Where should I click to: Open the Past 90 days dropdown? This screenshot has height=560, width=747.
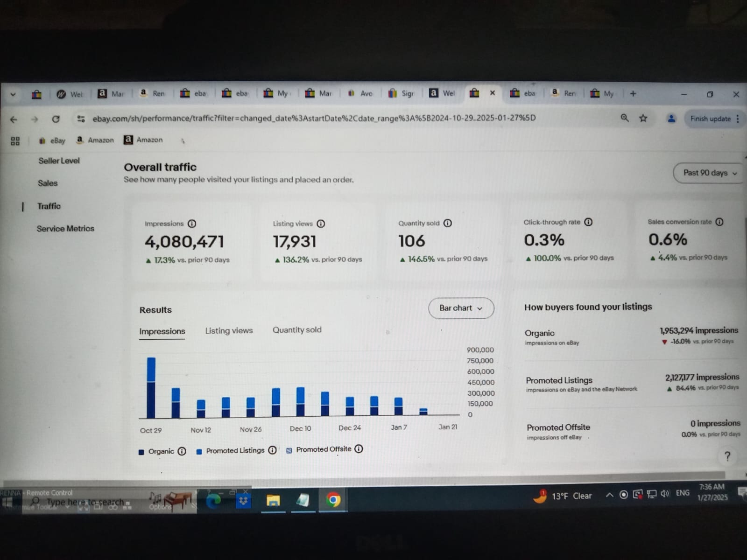pyautogui.click(x=709, y=173)
